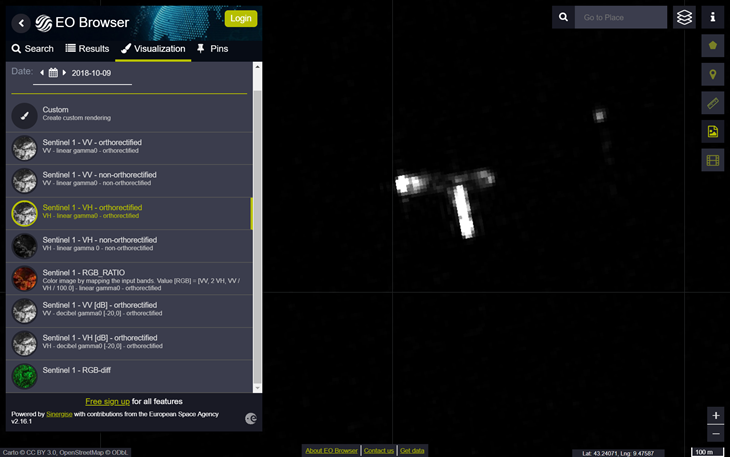Click the Carto attribution text
This screenshot has height=457, width=730.
tap(65, 452)
